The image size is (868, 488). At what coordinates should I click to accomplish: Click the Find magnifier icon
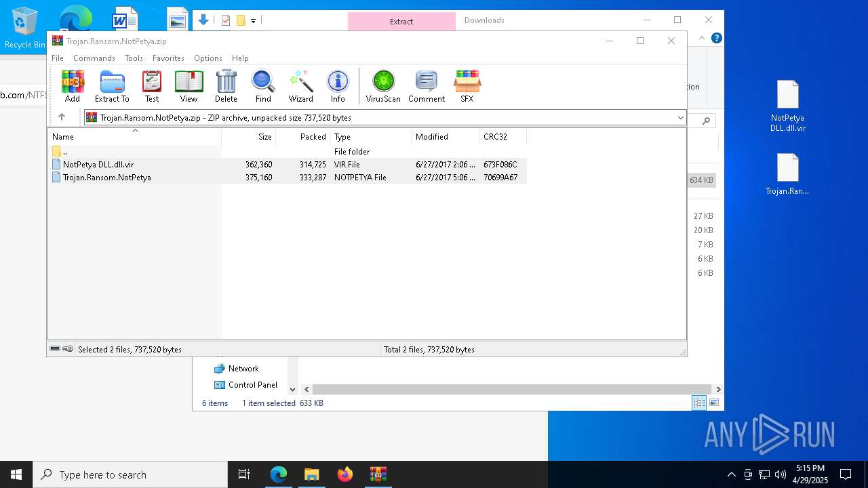[263, 86]
